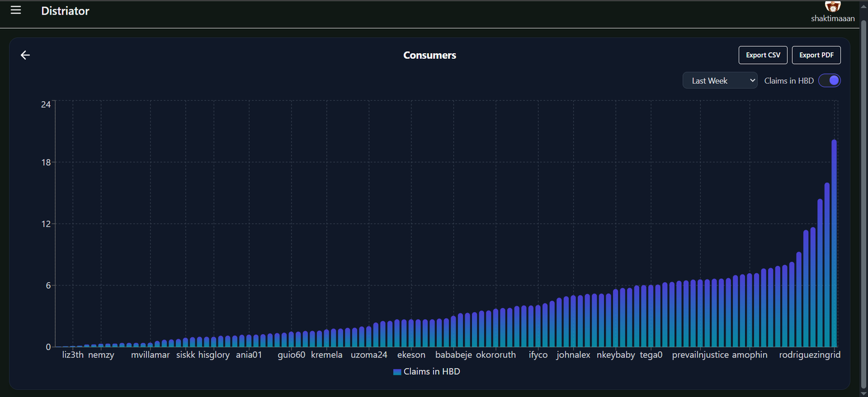Click the Consumers chart heading
This screenshot has height=397, width=868.
coord(429,55)
